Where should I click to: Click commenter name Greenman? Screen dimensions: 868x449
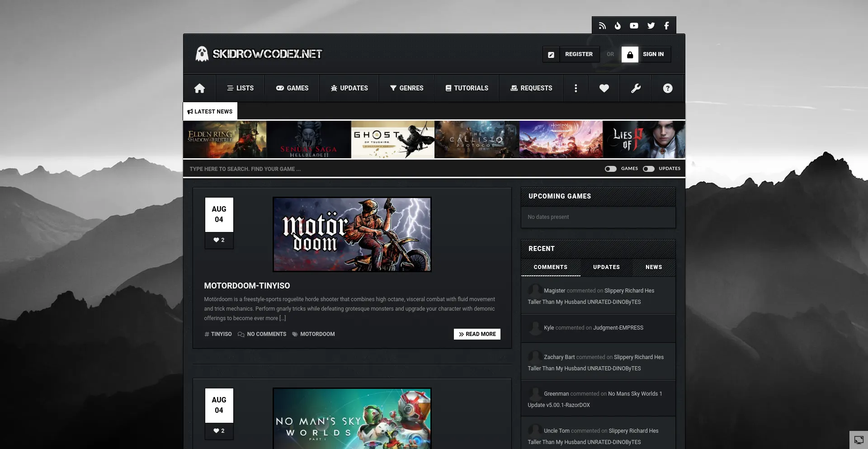[x=556, y=394]
